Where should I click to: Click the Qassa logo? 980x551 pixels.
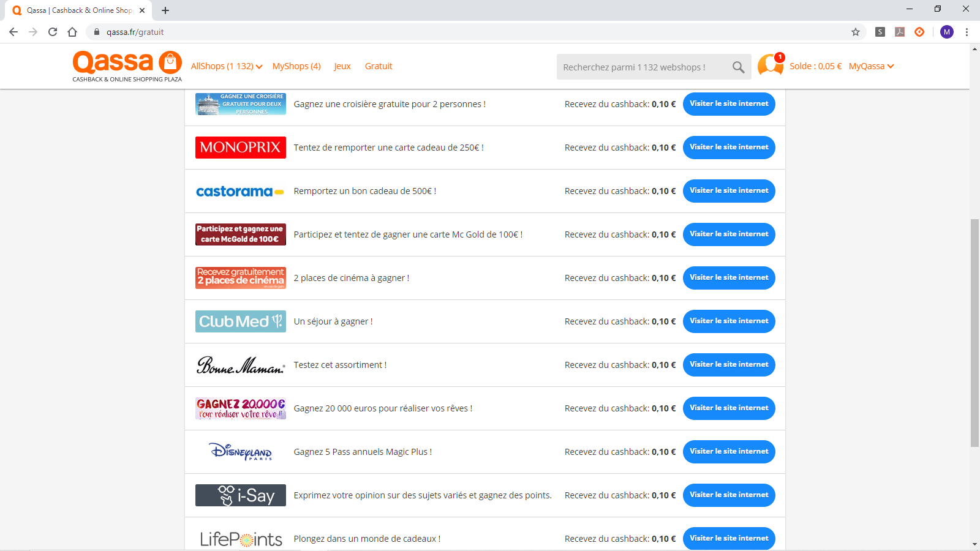coord(127,66)
